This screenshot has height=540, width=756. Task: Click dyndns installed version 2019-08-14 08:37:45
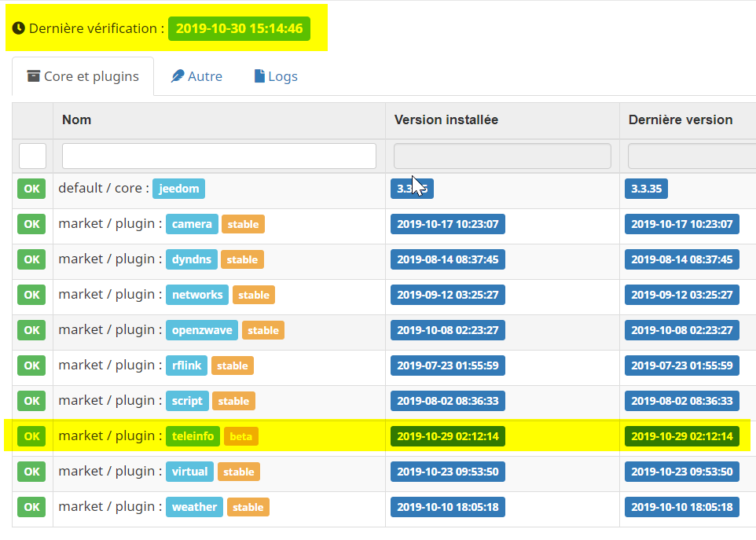tap(448, 259)
